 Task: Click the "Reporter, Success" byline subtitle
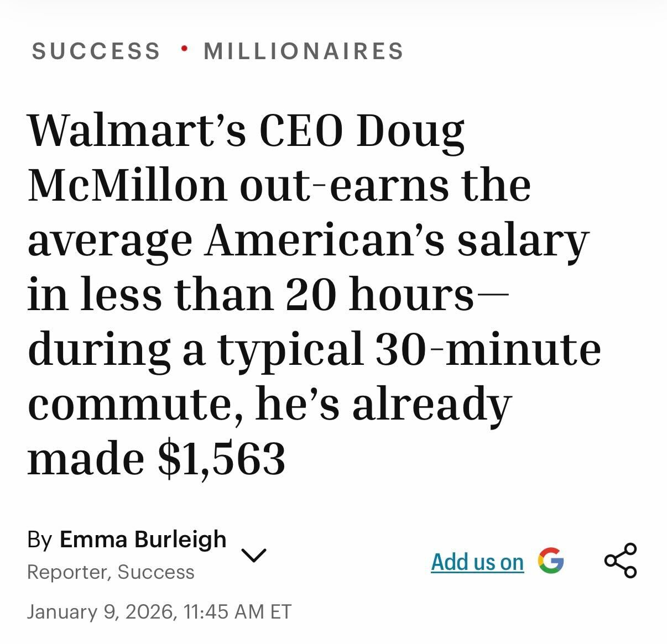(111, 572)
